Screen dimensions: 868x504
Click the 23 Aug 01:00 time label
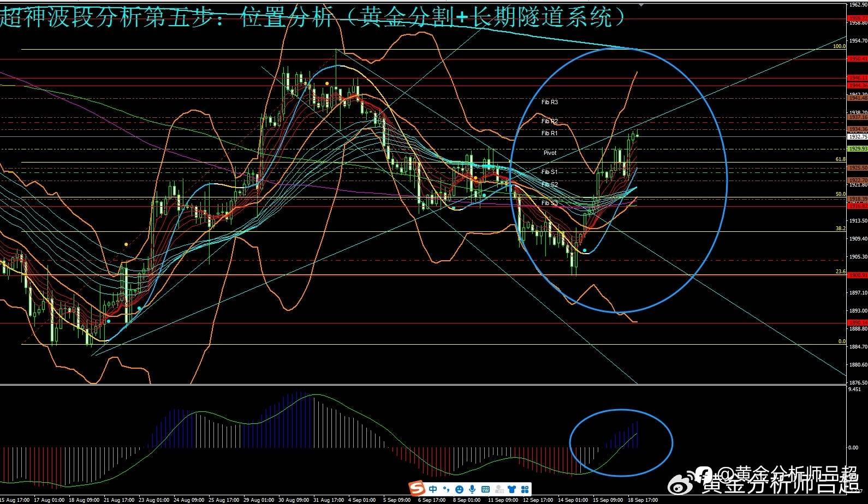tap(155, 500)
